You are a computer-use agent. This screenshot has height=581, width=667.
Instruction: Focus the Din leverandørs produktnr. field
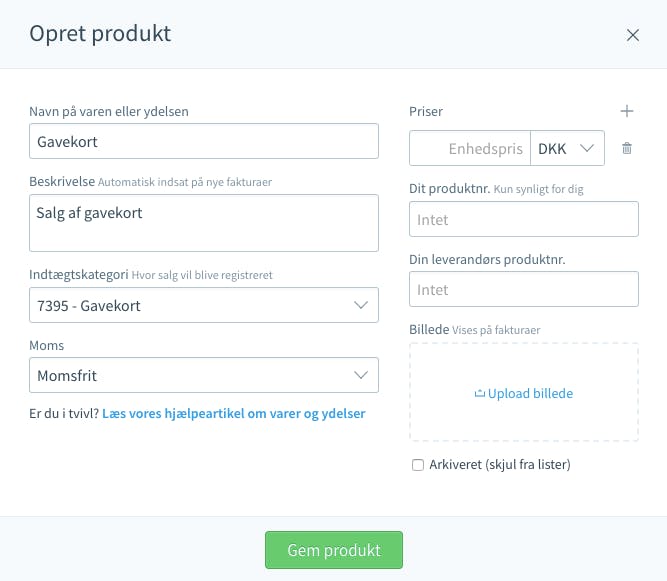tap(524, 289)
